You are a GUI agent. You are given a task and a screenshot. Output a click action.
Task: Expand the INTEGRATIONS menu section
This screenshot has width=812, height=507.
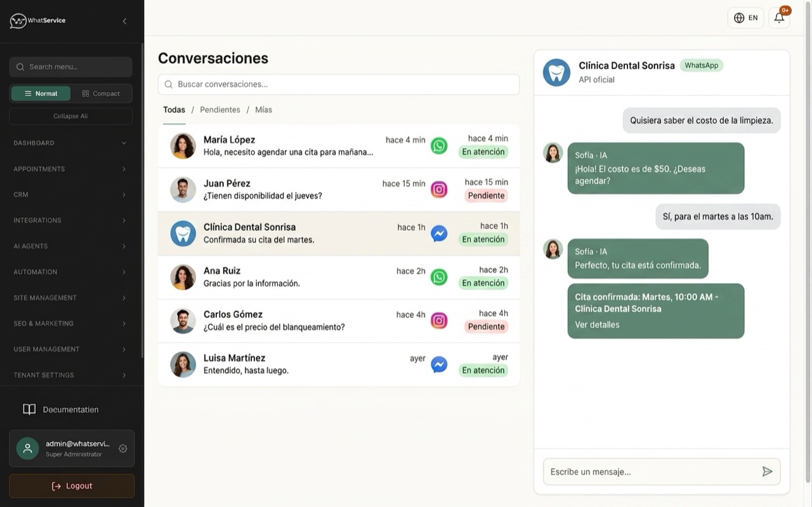70,220
